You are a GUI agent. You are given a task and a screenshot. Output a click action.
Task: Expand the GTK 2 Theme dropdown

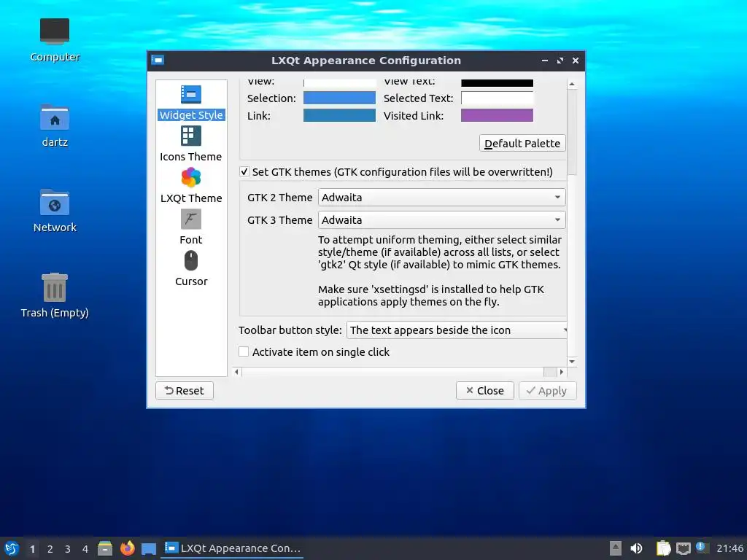442,197
